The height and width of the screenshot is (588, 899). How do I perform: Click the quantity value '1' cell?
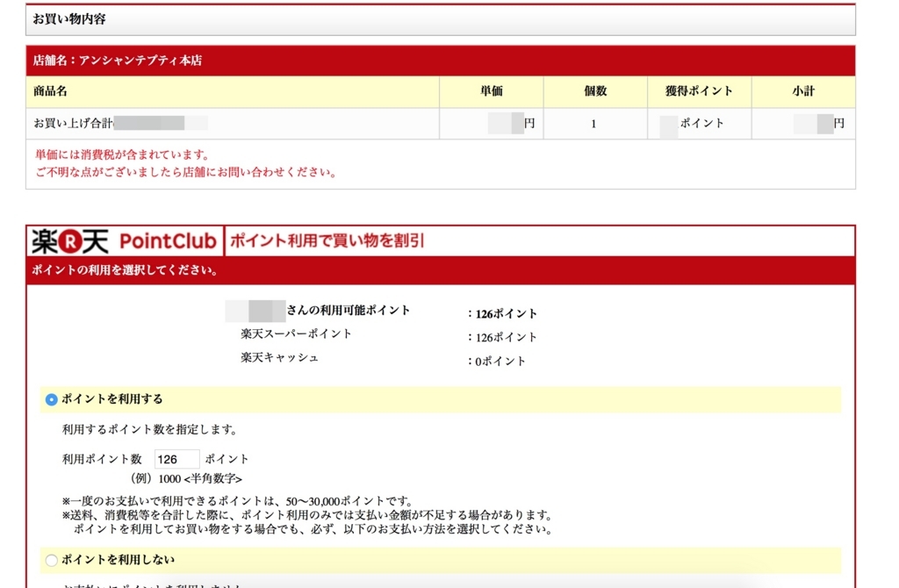[593, 124]
